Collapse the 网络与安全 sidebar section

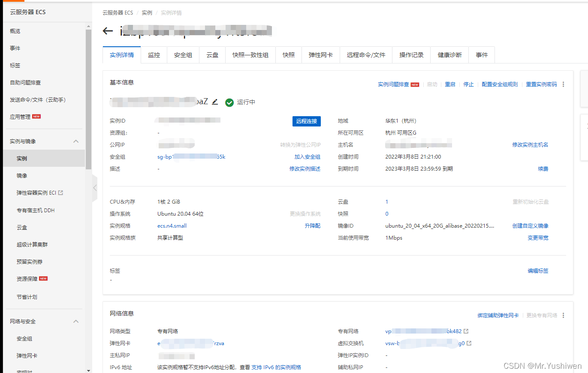click(76, 322)
